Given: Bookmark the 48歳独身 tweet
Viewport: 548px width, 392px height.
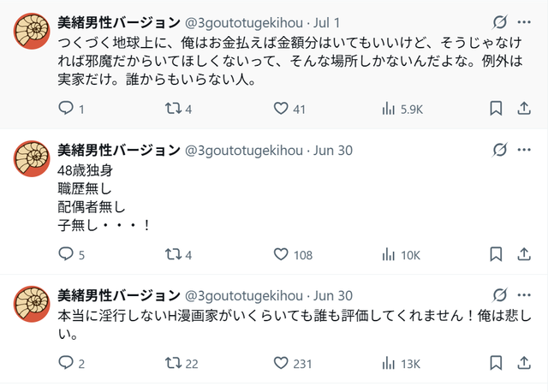Looking at the screenshot, I should pos(496,254).
